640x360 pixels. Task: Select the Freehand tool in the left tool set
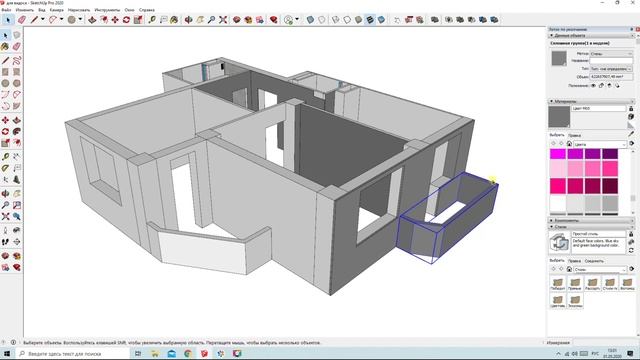pos(16,61)
